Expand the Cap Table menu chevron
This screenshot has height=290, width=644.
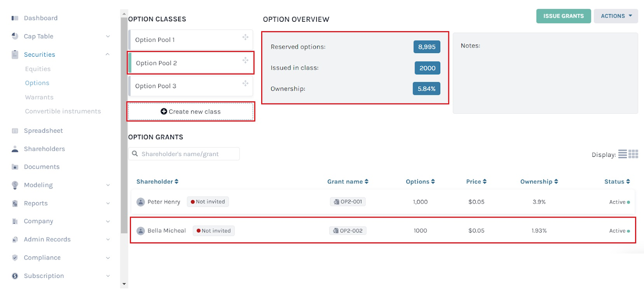point(108,36)
